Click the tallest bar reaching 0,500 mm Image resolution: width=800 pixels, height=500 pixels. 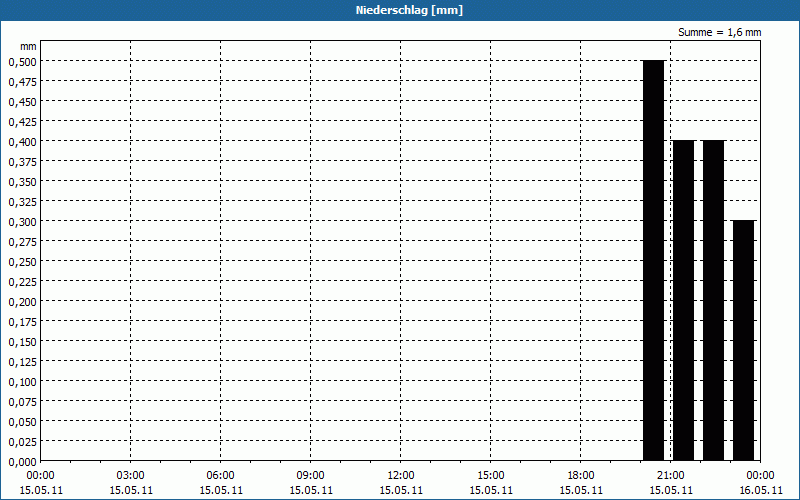(x=653, y=260)
